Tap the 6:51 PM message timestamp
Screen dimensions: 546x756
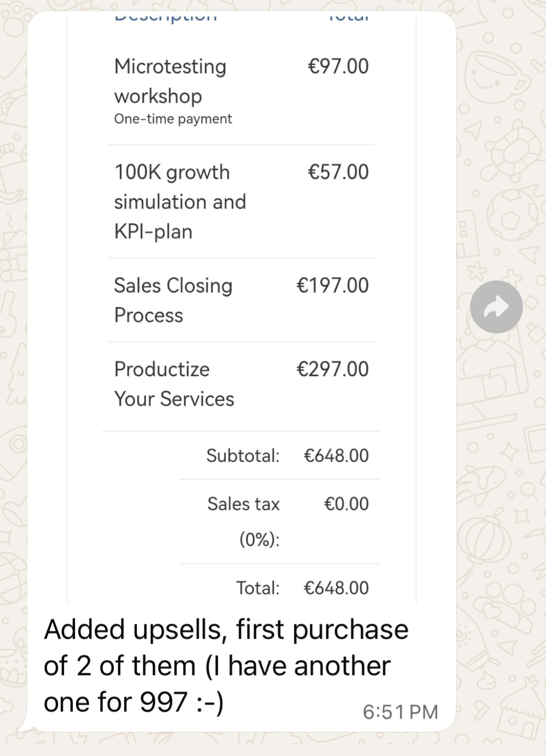tap(400, 712)
